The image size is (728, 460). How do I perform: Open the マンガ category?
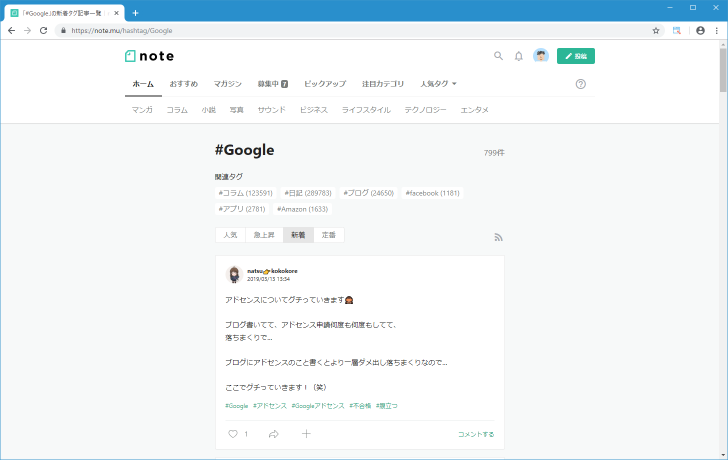(142, 110)
